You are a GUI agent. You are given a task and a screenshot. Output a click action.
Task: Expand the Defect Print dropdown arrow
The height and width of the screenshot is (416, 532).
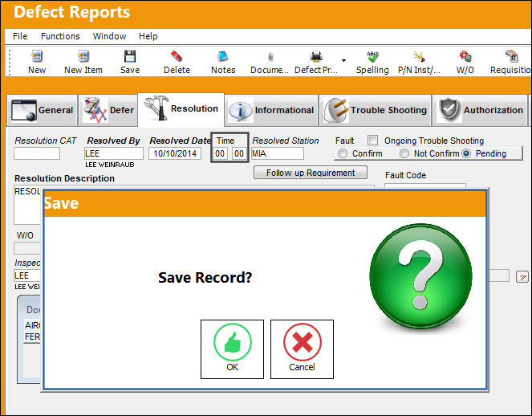[343, 60]
